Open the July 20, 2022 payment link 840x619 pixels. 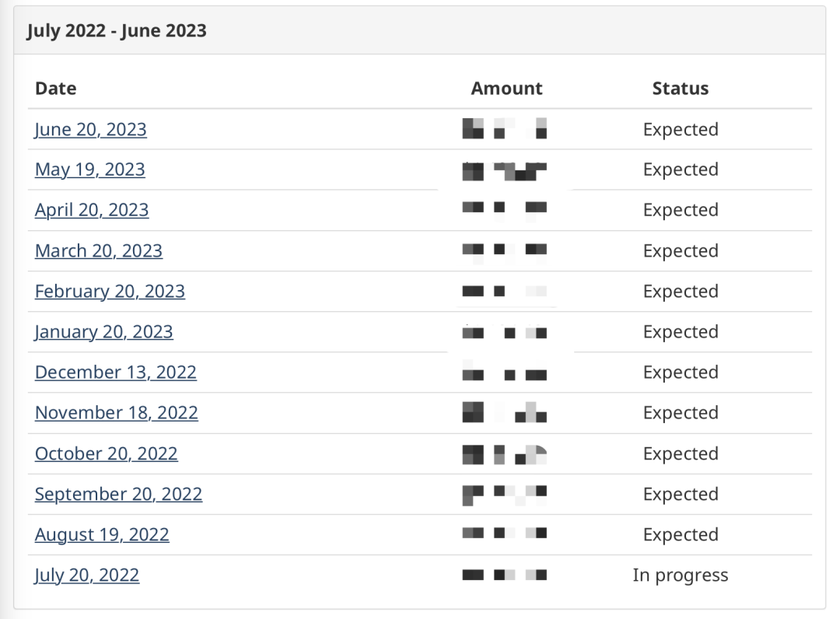click(x=87, y=575)
